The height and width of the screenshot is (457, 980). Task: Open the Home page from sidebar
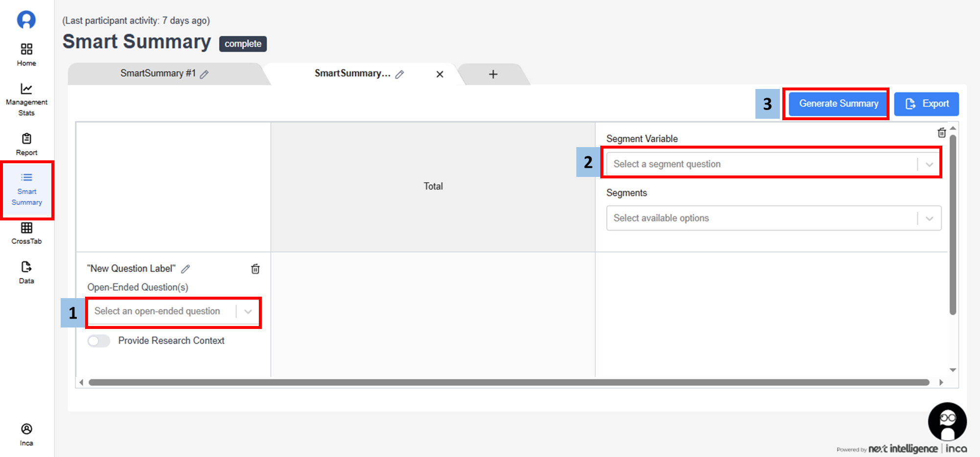[26, 54]
